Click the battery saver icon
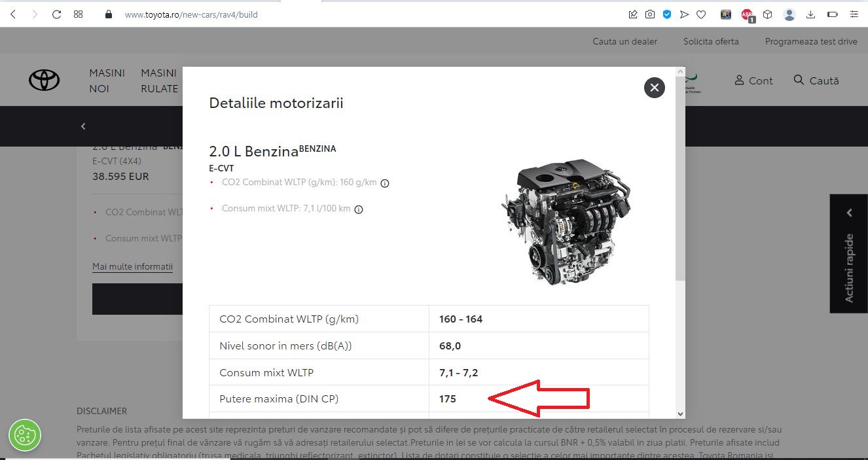Image resolution: width=868 pixels, height=460 pixels. click(833, 14)
